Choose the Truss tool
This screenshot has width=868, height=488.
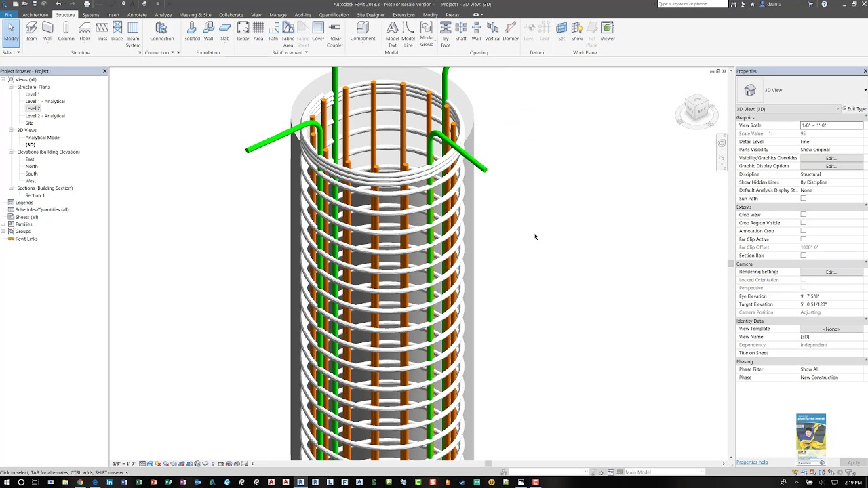pyautogui.click(x=102, y=32)
